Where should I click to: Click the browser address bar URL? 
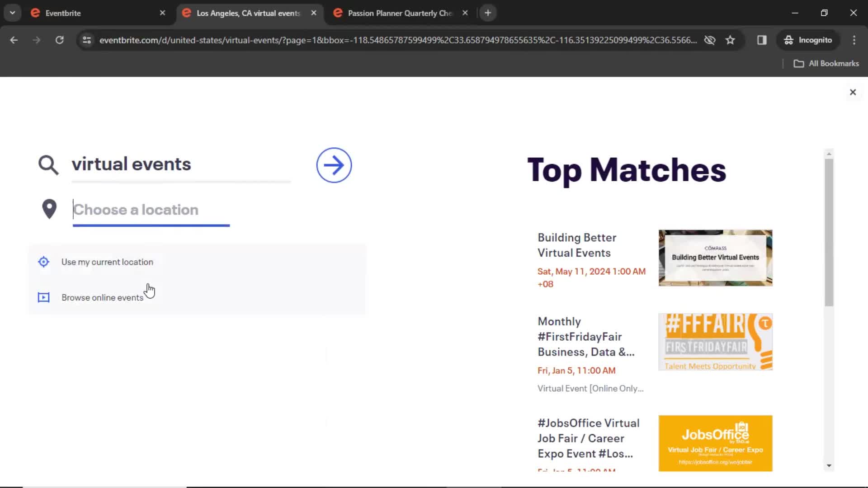(398, 40)
